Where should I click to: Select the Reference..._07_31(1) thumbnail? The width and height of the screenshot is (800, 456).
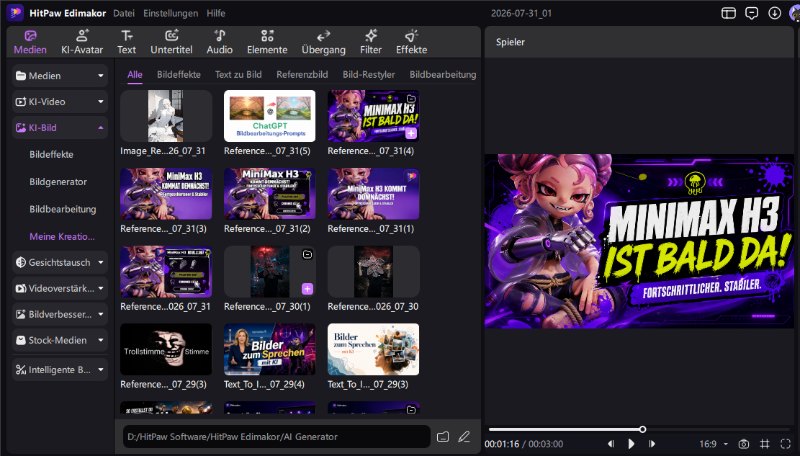(373, 194)
